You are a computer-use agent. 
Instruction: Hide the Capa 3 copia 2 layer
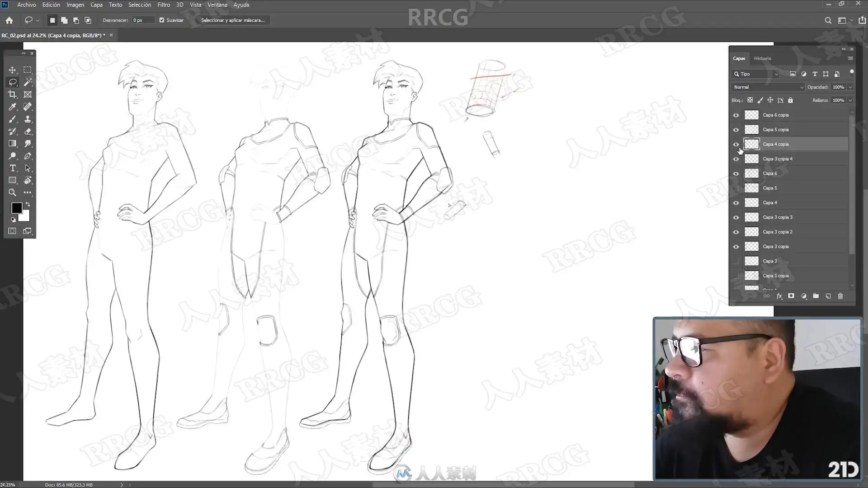(736, 232)
